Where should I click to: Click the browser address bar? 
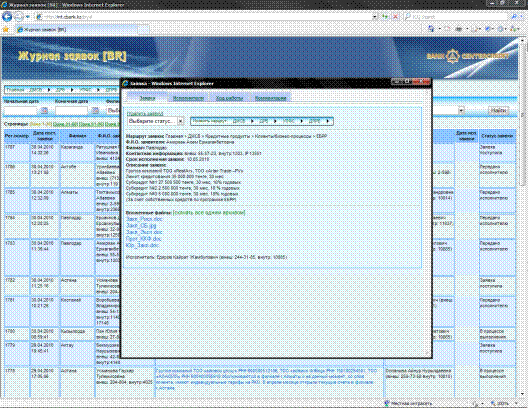click(x=205, y=17)
